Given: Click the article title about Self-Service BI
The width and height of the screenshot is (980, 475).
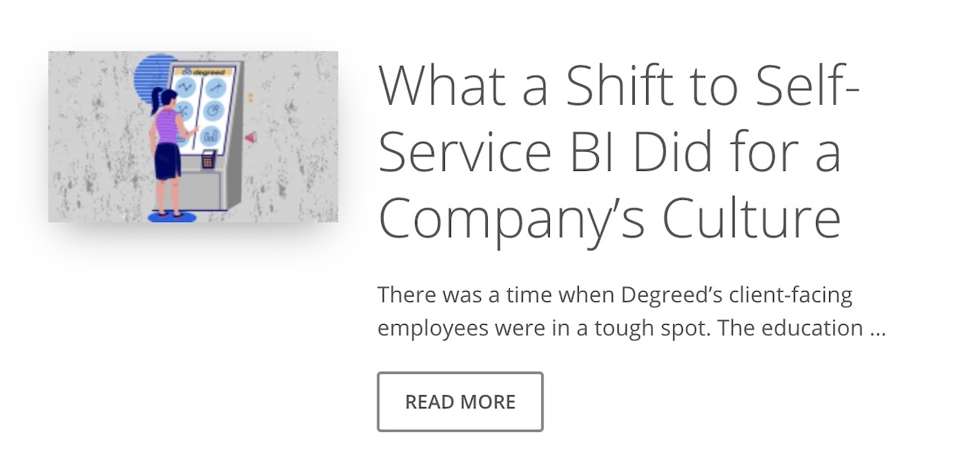Looking at the screenshot, I should [620, 152].
